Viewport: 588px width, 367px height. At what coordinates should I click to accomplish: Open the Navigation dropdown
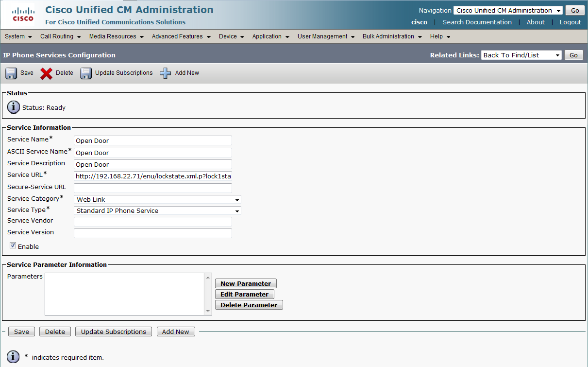[507, 11]
